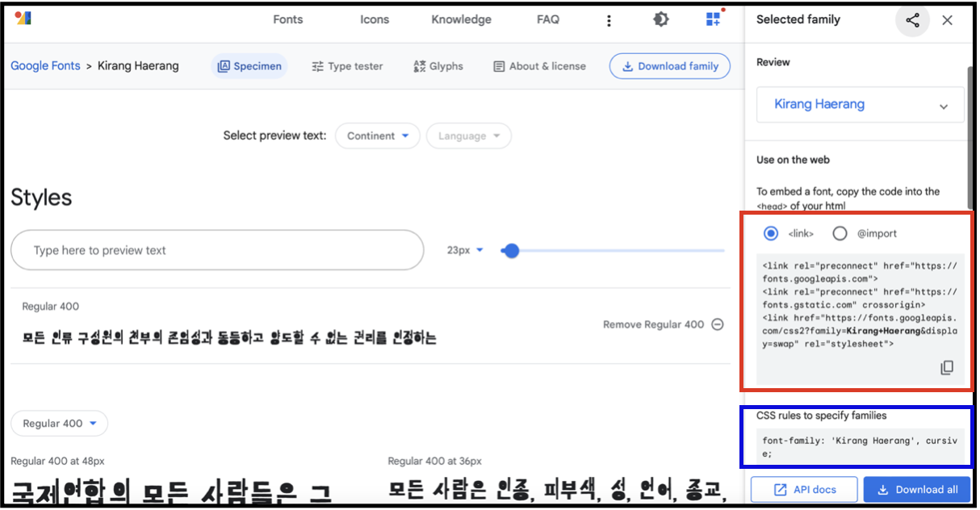The width and height of the screenshot is (980, 510).
Task: Open the Regular 400 style dropdown
Action: 59,424
